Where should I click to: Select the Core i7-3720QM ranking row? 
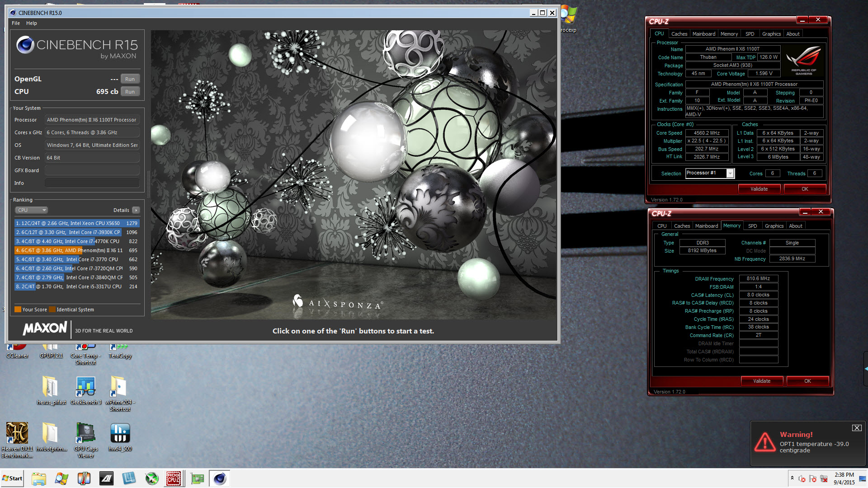pos(77,268)
